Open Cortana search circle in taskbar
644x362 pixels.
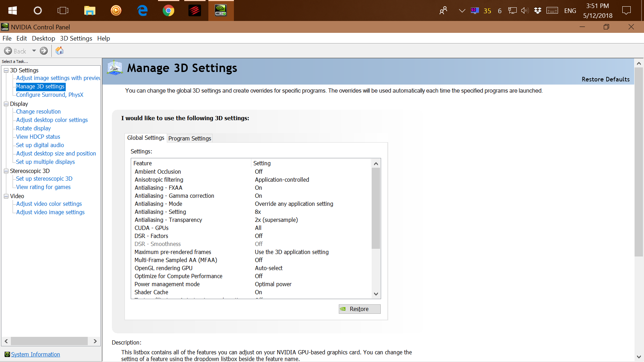click(x=38, y=10)
